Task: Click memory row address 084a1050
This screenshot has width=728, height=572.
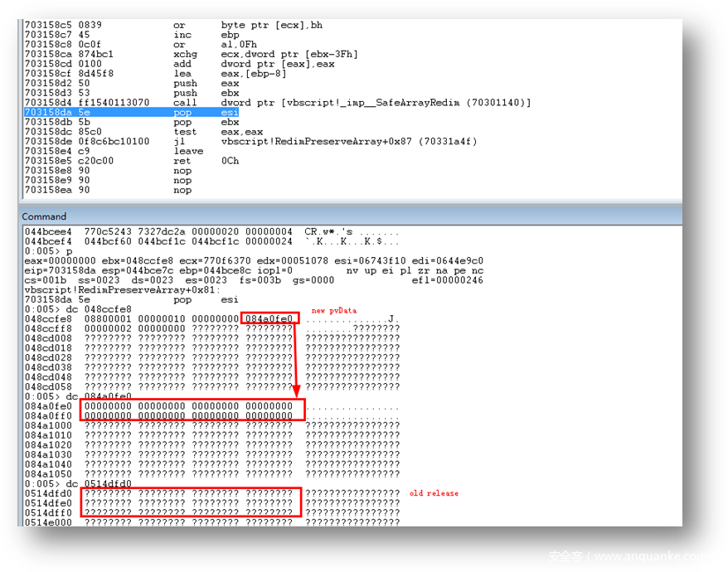Action: click(x=48, y=474)
